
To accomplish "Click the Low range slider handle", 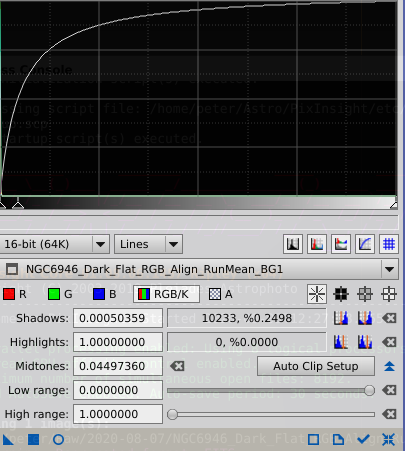I will [x=369, y=390].
